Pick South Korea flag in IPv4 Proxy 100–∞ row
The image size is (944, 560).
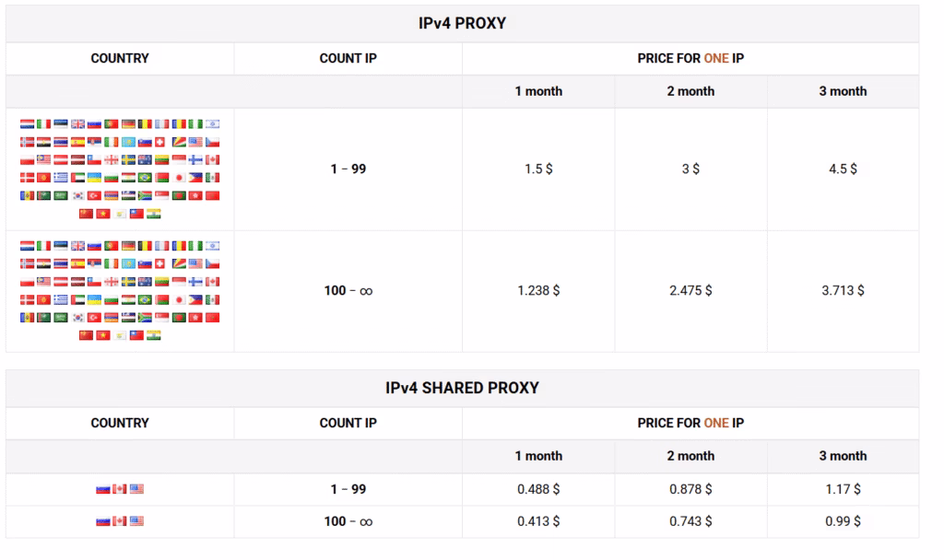tap(77, 318)
